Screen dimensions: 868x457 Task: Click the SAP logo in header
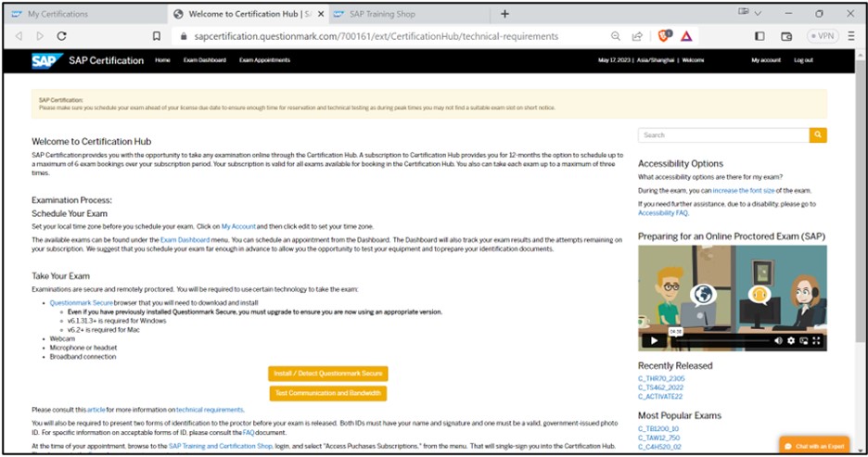[x=45, y=60]
